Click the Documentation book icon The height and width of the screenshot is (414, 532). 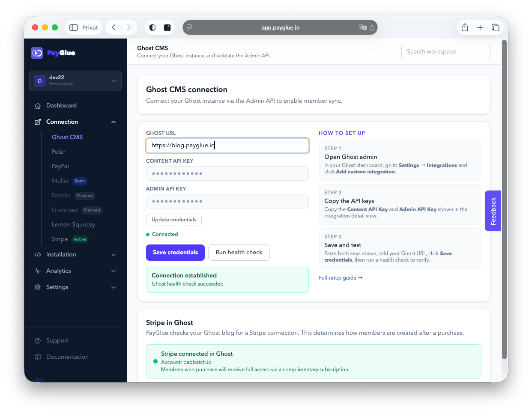[x=38, y=357]
